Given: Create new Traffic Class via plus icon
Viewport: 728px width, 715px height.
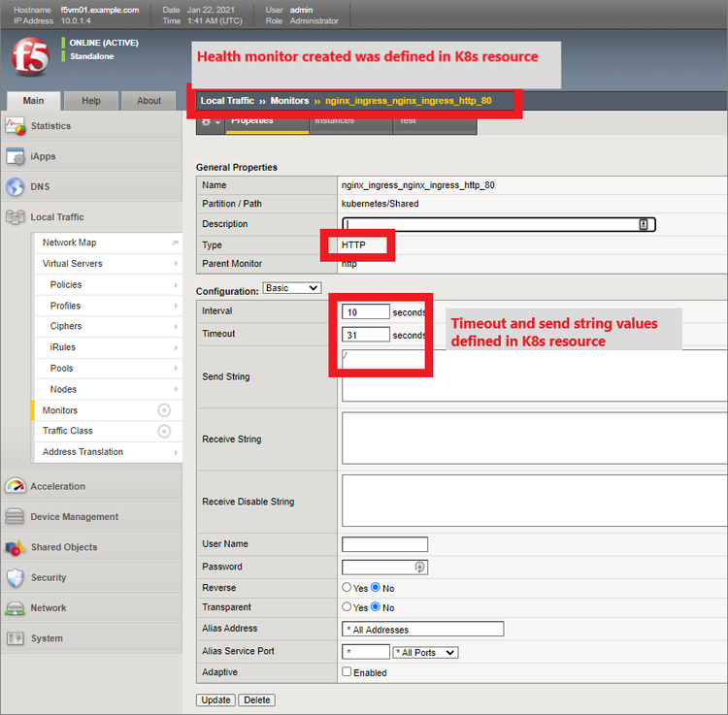Looking at the screenshot, I should click(164, 431).
